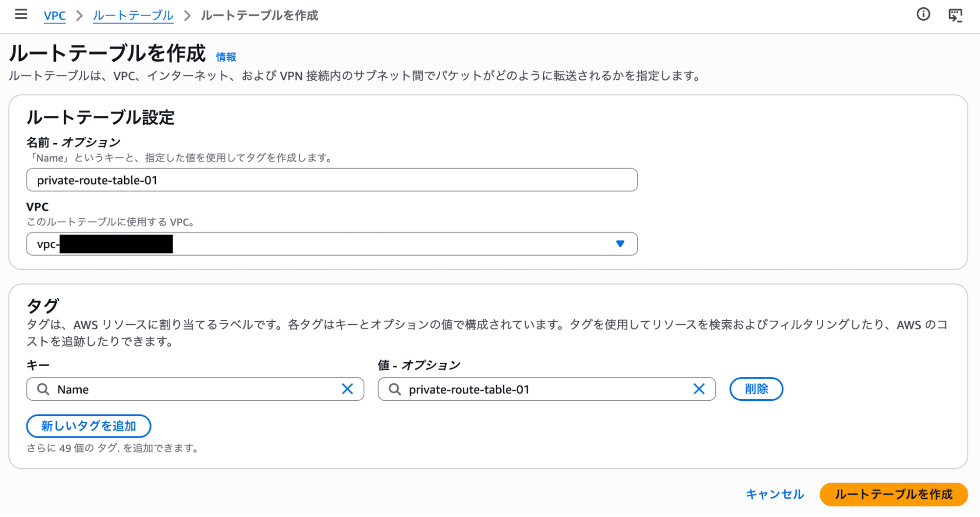Submit with ルートテーブルを作成 button
980x517 pixels.
[893, 494]
